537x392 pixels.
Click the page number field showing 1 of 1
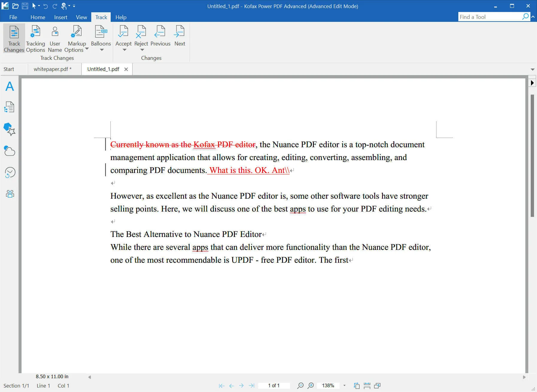pos(274,386)
